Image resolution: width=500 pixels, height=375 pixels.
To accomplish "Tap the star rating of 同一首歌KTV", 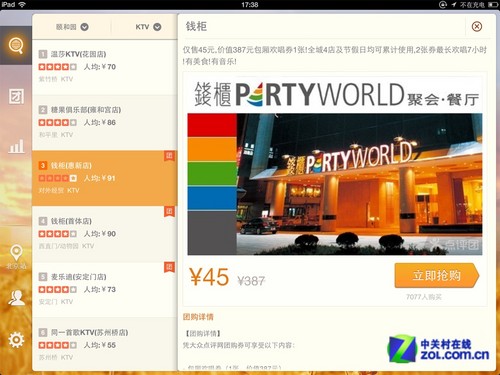I will tap(58, 345).
